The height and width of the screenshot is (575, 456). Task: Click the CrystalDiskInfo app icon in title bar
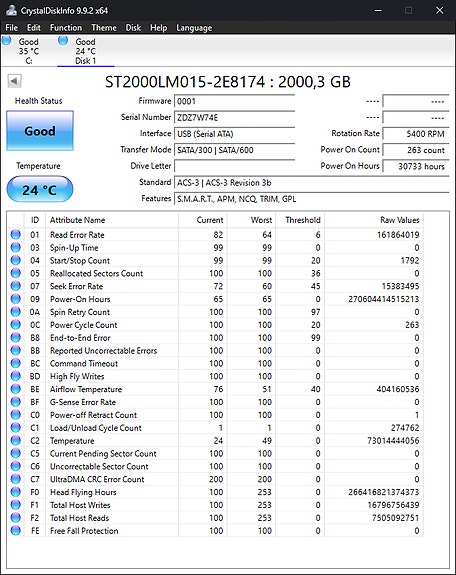[11, 10]
